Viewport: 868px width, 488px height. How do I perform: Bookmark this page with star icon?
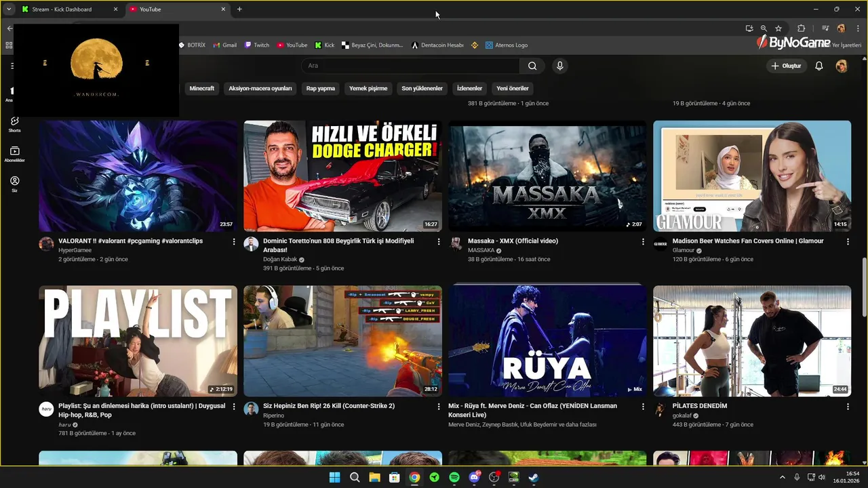point(778,28)
